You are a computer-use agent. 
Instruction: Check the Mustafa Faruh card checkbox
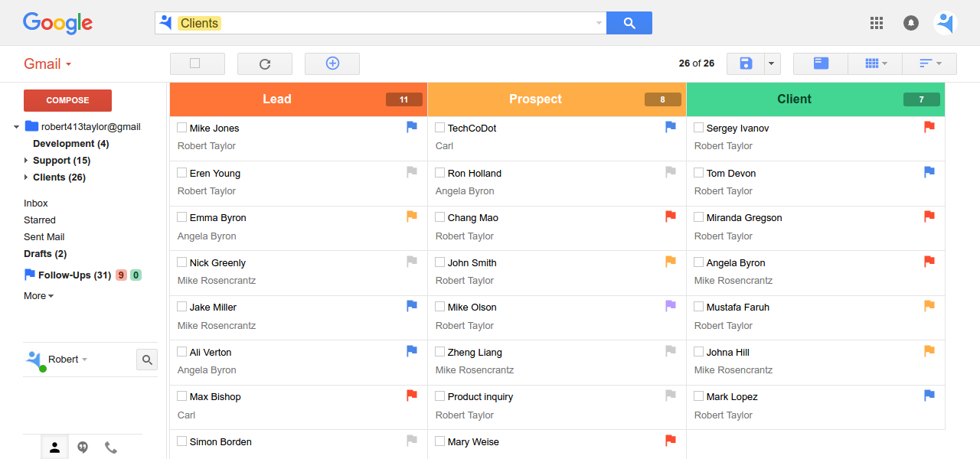point(699,307)
